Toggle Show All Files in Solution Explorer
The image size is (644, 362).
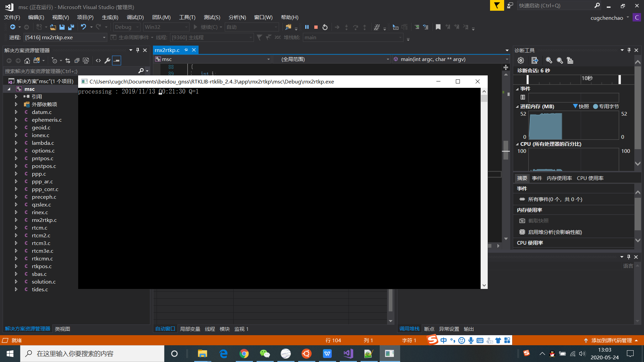86,61
